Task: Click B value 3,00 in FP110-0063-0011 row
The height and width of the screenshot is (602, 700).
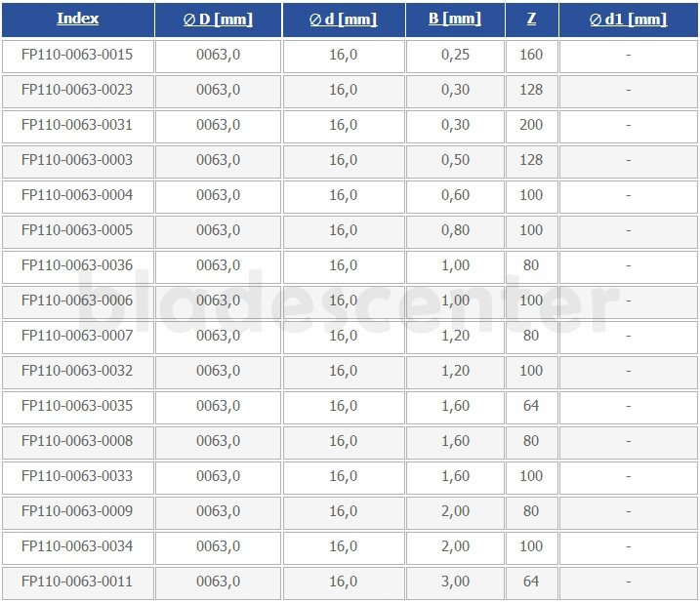Action: pyautogui.click(x=455, y=582)
